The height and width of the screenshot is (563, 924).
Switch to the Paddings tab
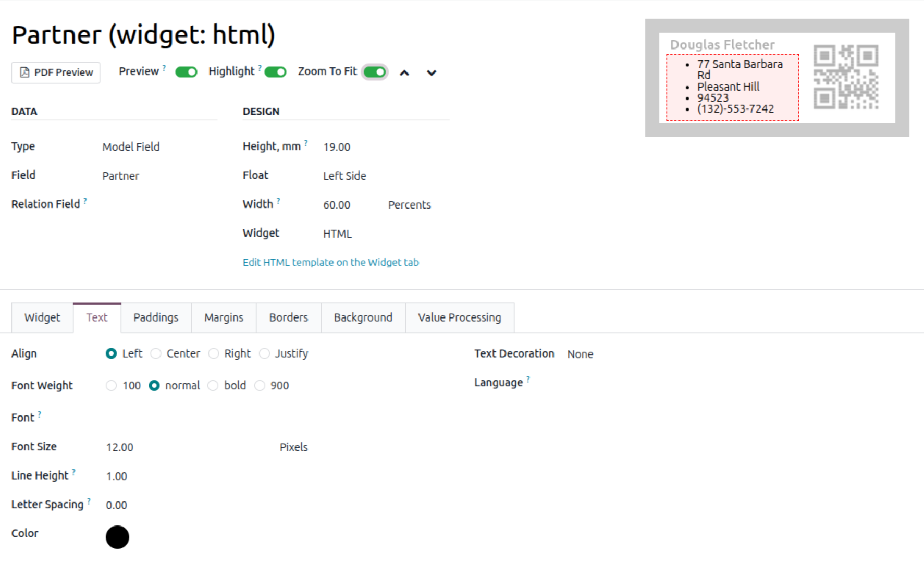click(x=156, y=317)
